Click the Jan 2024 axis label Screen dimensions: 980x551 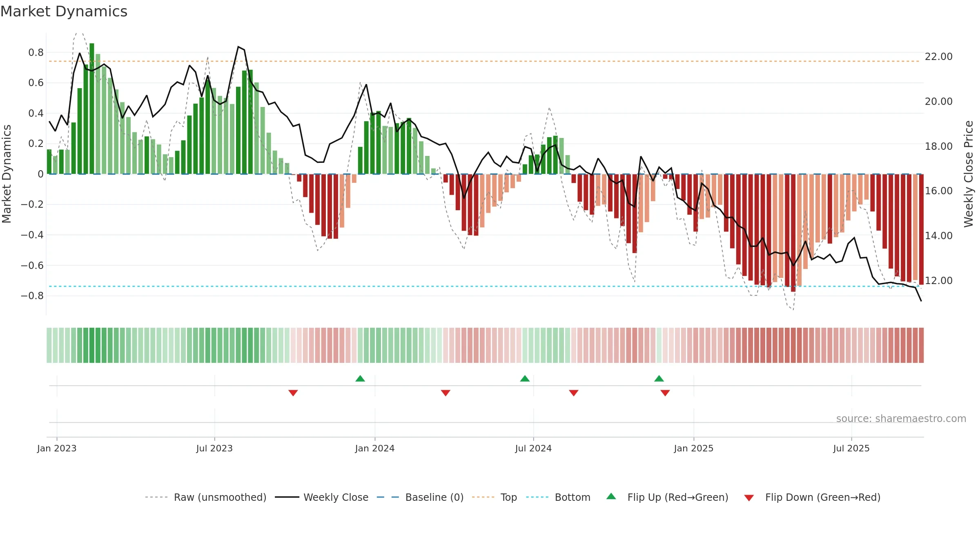(375, 448)
